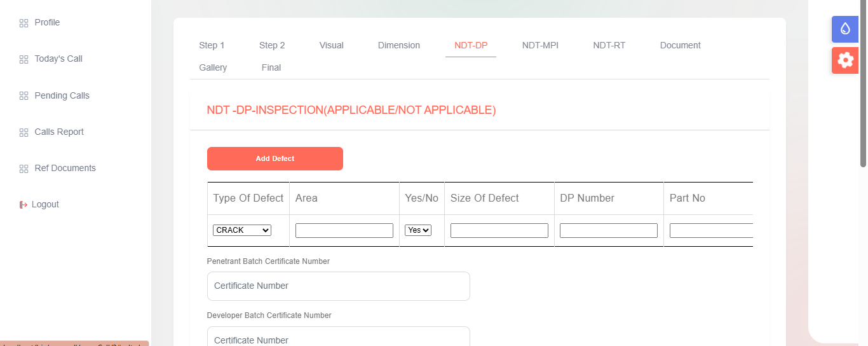The width and height of the screenshot is (868, 346).
Task: Click the grid icon beside Ref Documents
Action: coord(24,169)
